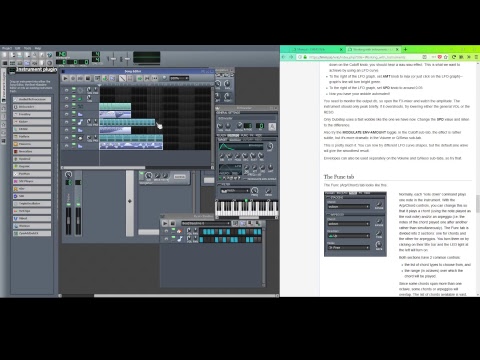480x360 pixels.
Task: Mute the topmost Song Editor track
Action: (74, 88)
